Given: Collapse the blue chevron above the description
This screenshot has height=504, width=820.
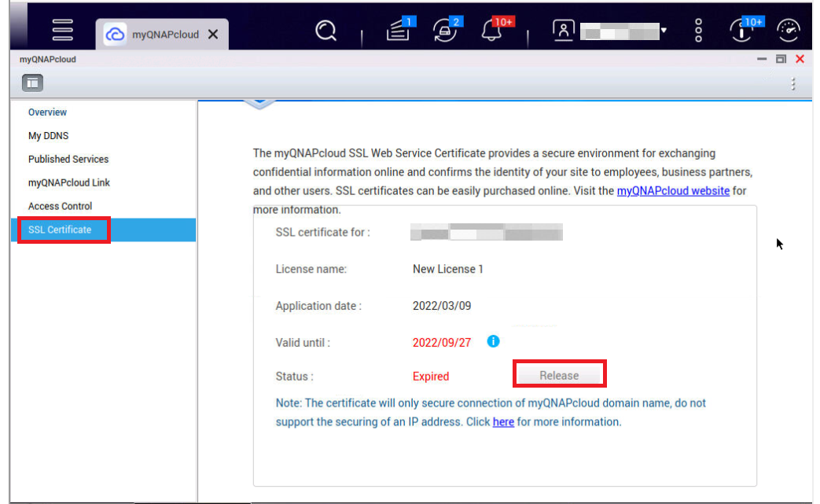Looking at the screenshot, I should pyautogui.click(x=260, y=104).
